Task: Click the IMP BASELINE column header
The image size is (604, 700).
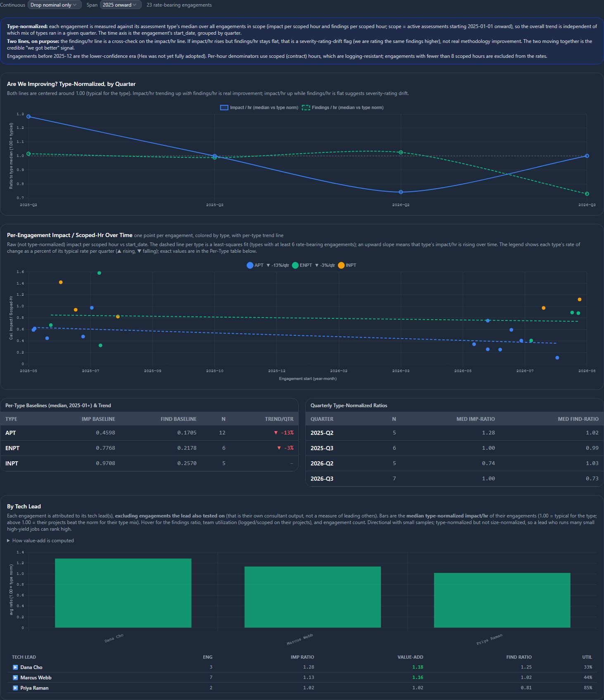Action: tap(98, 419)
